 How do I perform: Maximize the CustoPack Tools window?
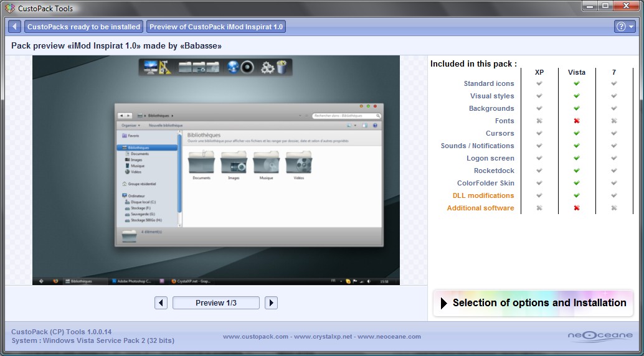tap(605, 6)
